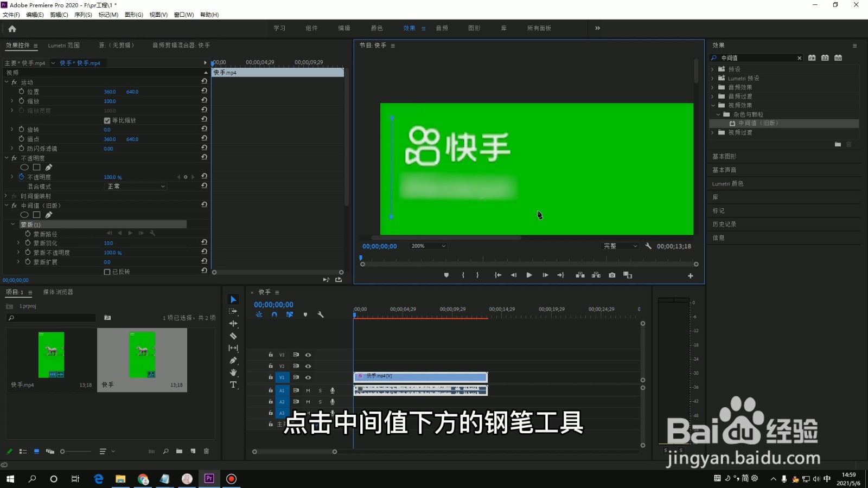This screenshot has width=868, height=488.
Task: Toggle lock on V2 track
Action: coord(270,366)
